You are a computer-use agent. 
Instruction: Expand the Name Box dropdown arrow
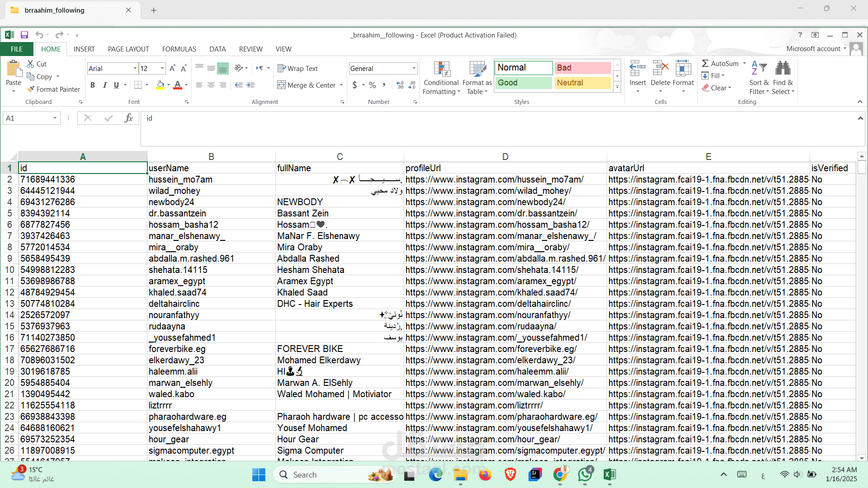[55, 118]
